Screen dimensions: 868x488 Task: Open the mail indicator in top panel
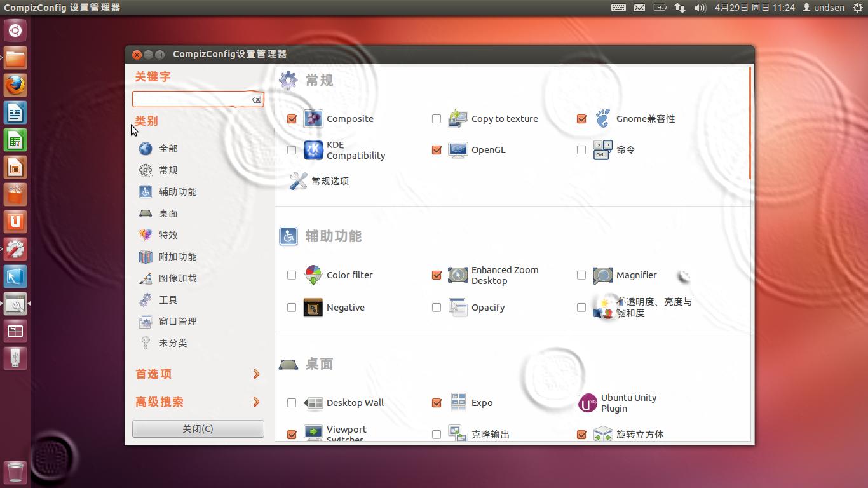(x=639, y=8)
